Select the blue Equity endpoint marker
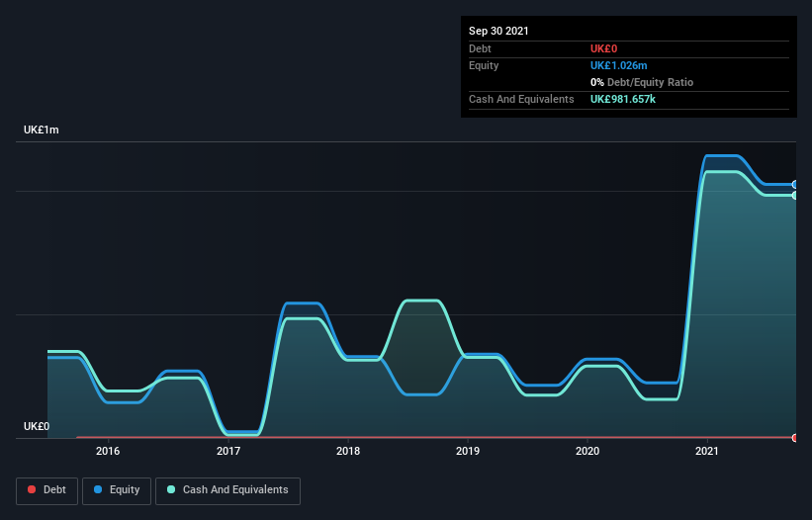 (795, 184)
